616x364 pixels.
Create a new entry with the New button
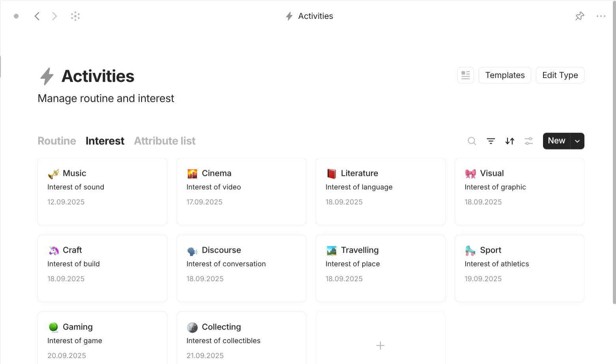(x=556, y=141)
